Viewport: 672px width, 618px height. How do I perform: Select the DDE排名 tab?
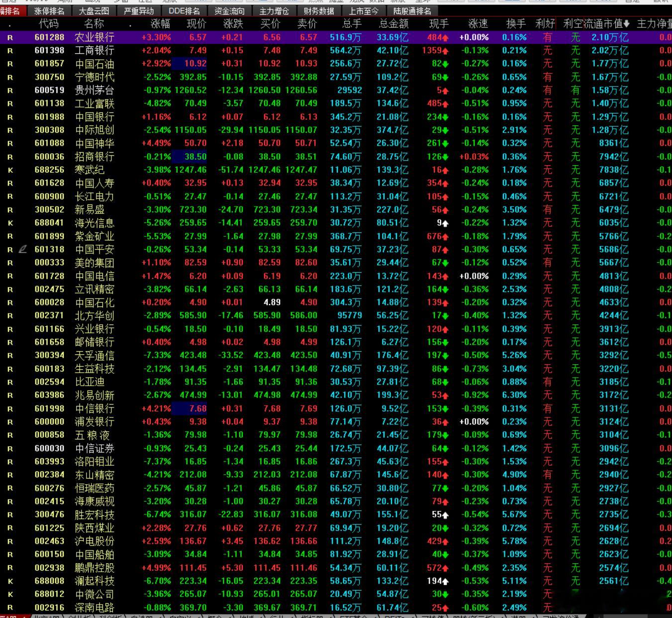[184, 11]
